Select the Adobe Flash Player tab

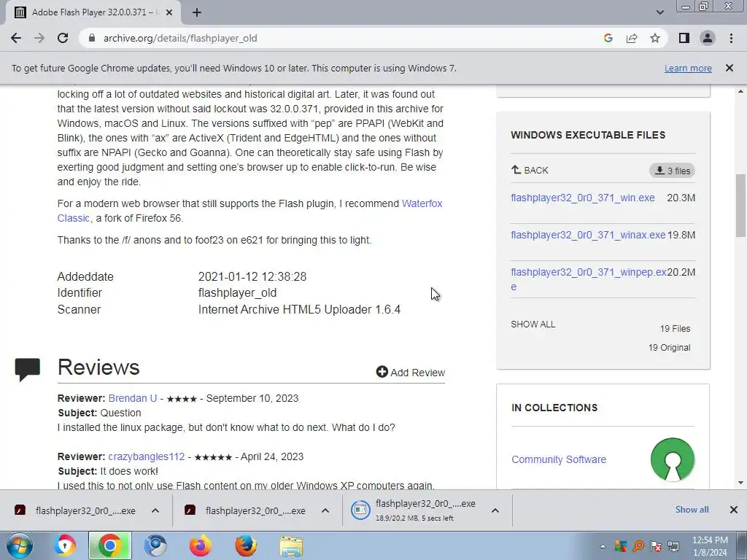tap(93, 12)
